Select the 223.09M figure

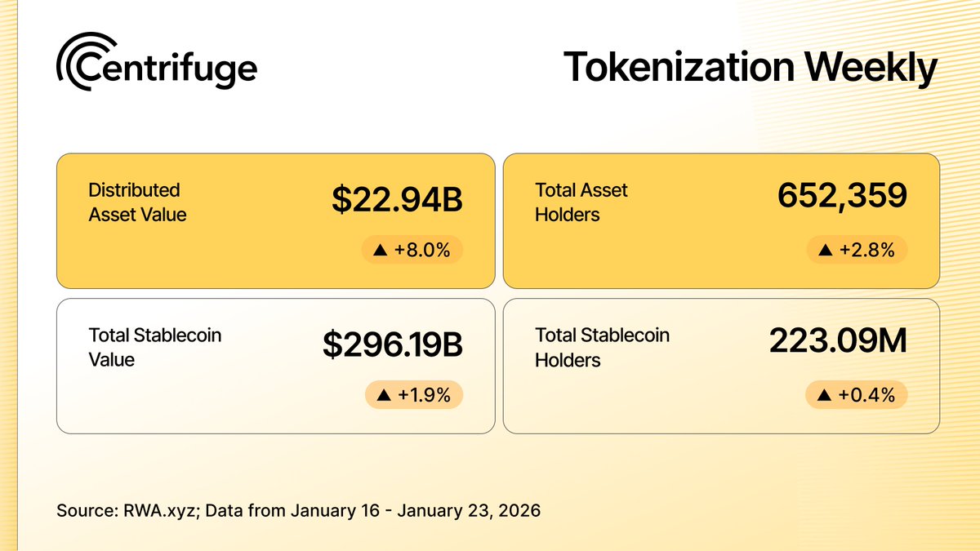coord(838,341)
